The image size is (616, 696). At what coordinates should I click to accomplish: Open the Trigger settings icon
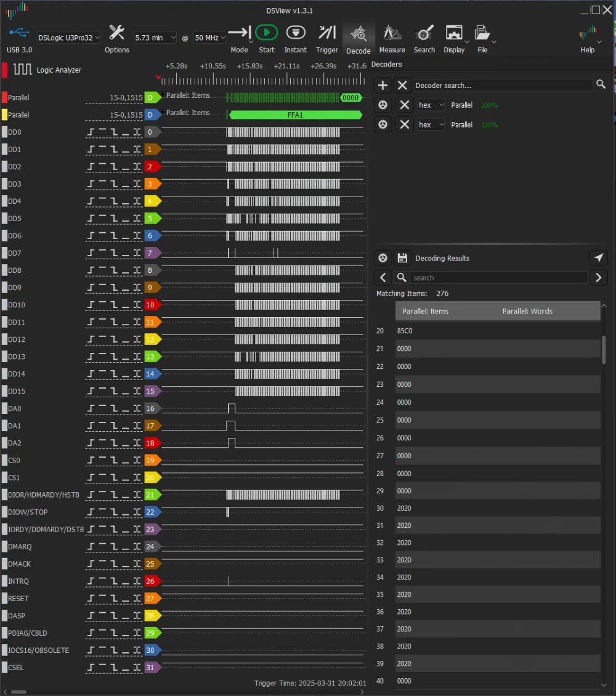pos(327,32)
